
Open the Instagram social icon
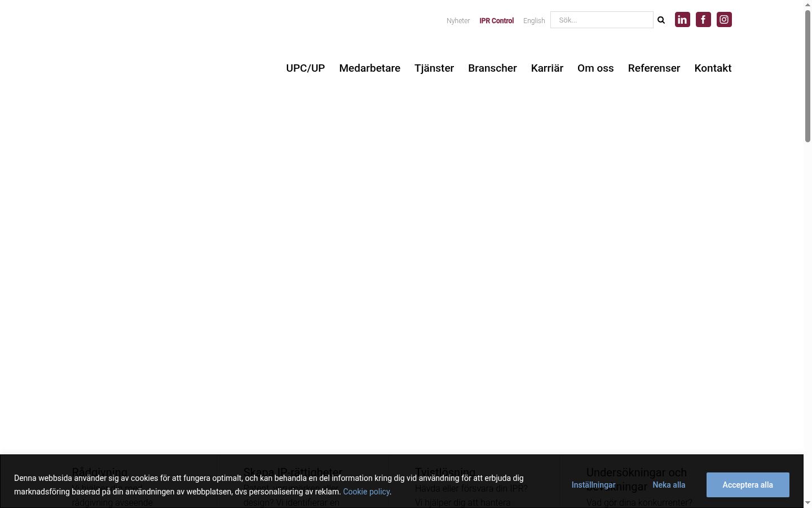point(724,20)
